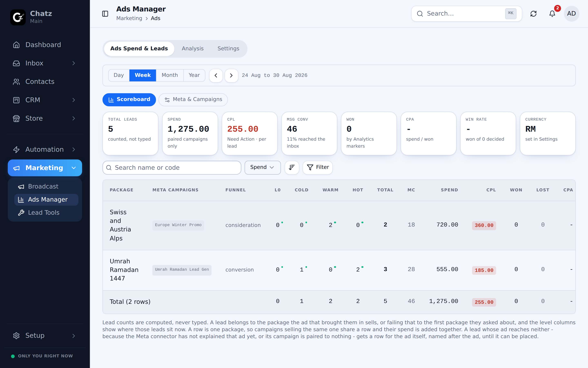Switch to the Settings tab
Viewport: 588px width, 368px height.
tap(228, 49)
